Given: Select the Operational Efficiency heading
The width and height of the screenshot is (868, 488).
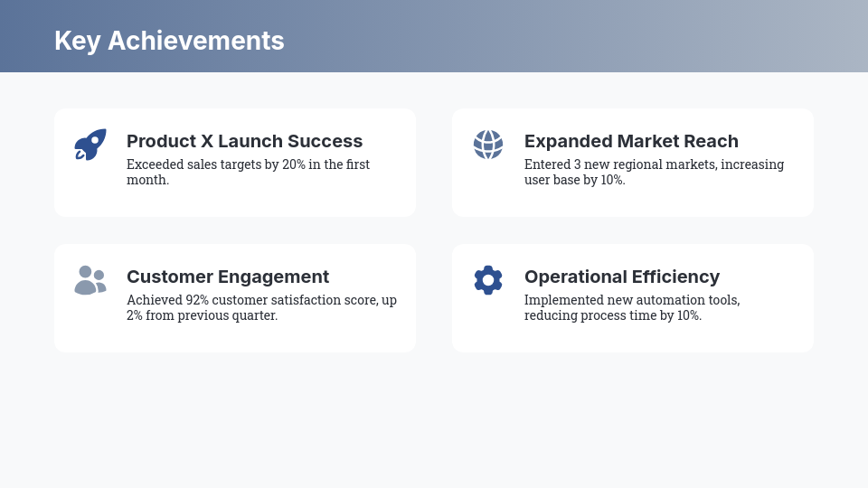Looking at the screenshot, I should point(622,277).
